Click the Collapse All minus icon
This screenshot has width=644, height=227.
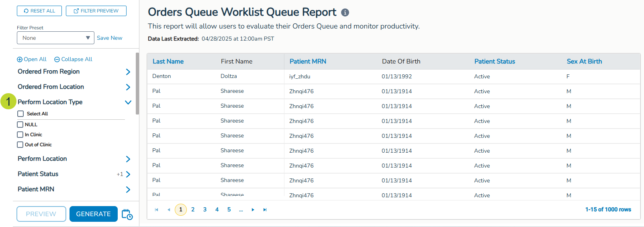57,59
